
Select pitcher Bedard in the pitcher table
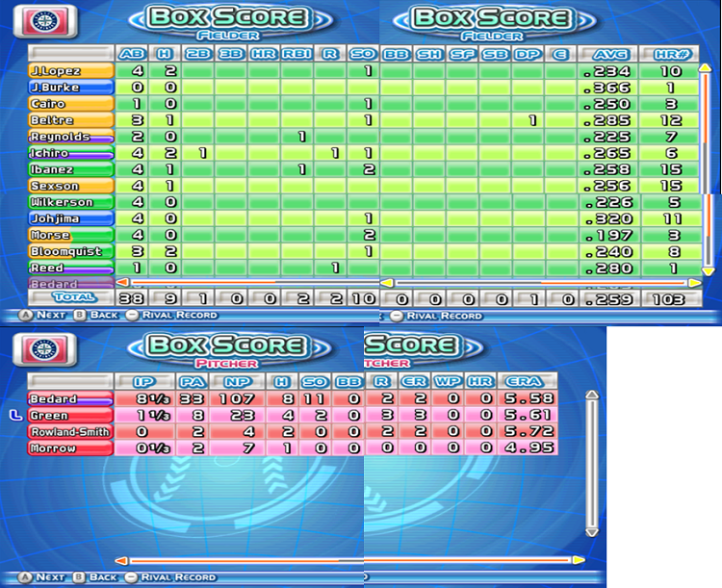70,398
